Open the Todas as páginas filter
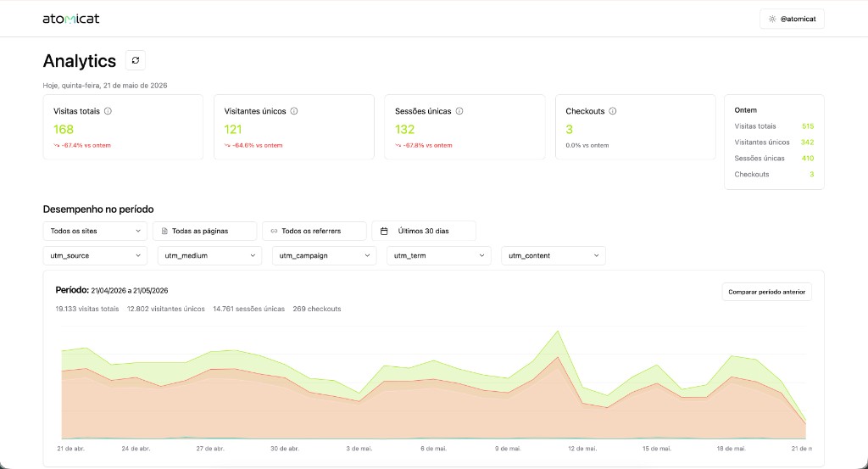The height and width of the screenshot is (469, 868). [205, 231]
